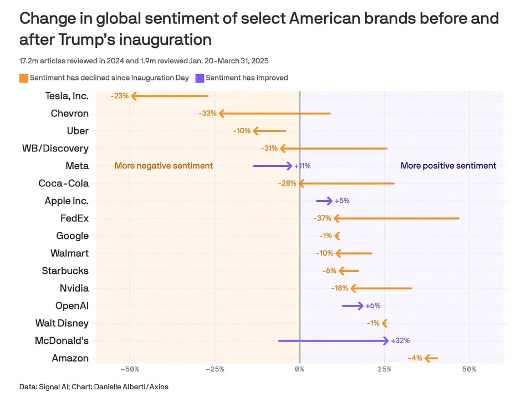
Task: Click the Chevron row's orange arrowhead
Action: [222, 114]
